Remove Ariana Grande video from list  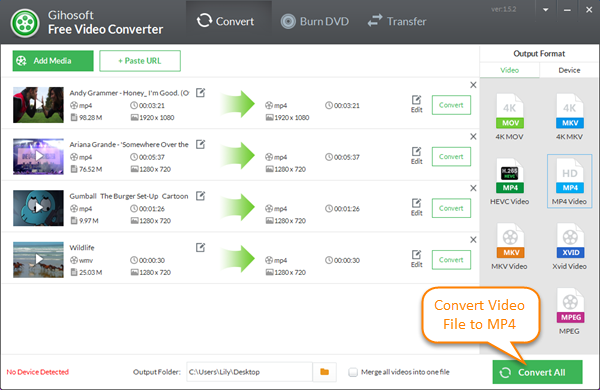coord(473,137)
